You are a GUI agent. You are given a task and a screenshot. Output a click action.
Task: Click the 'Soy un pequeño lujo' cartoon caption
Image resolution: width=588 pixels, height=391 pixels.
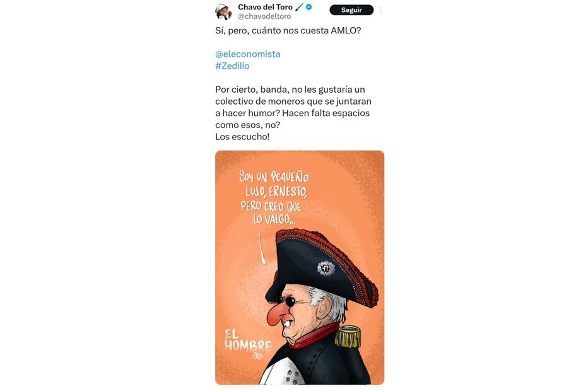point(274,197)
